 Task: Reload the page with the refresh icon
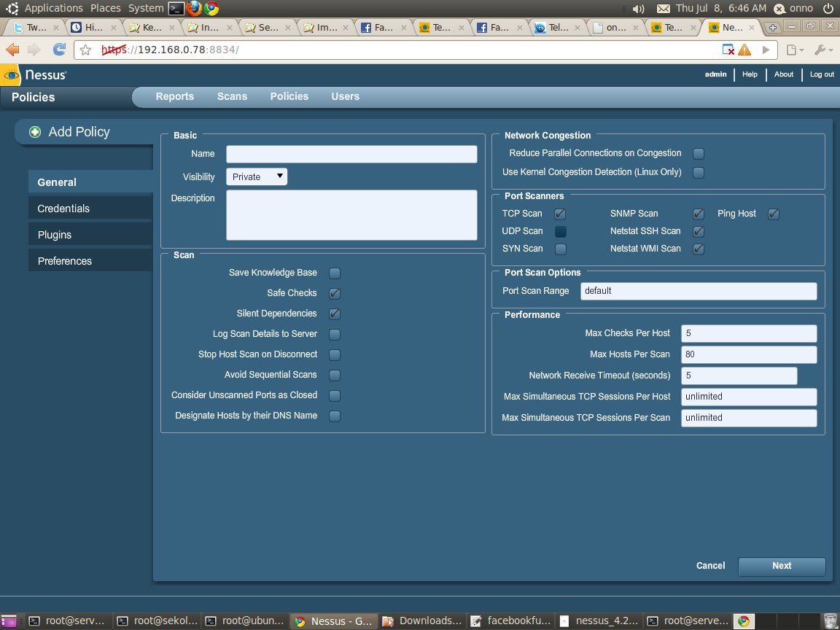click(59, 50)
